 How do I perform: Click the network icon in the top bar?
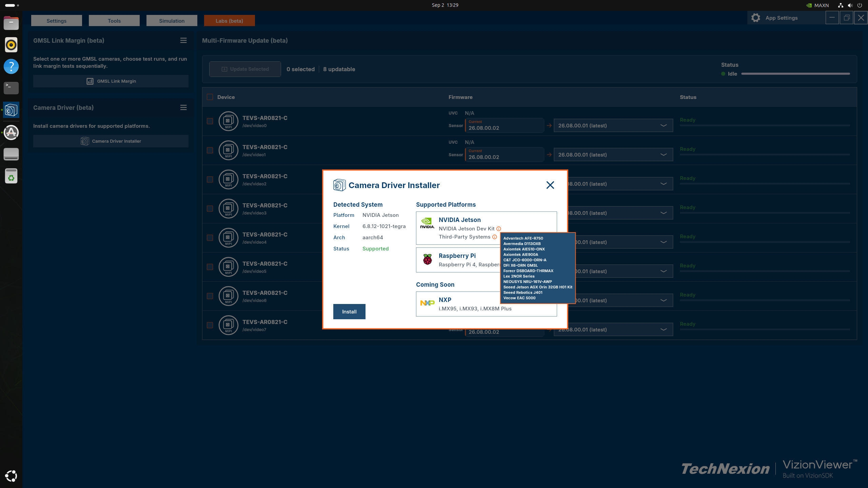[841, 5]
